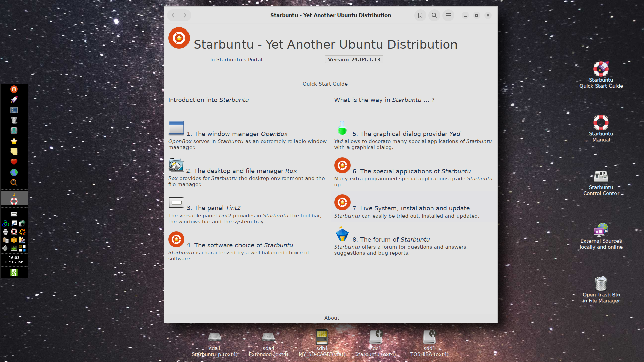This screenshot has height=362, width=644.
Task: Click the software choice Starbuntu logo icon
Action: [x=176, y=239]
